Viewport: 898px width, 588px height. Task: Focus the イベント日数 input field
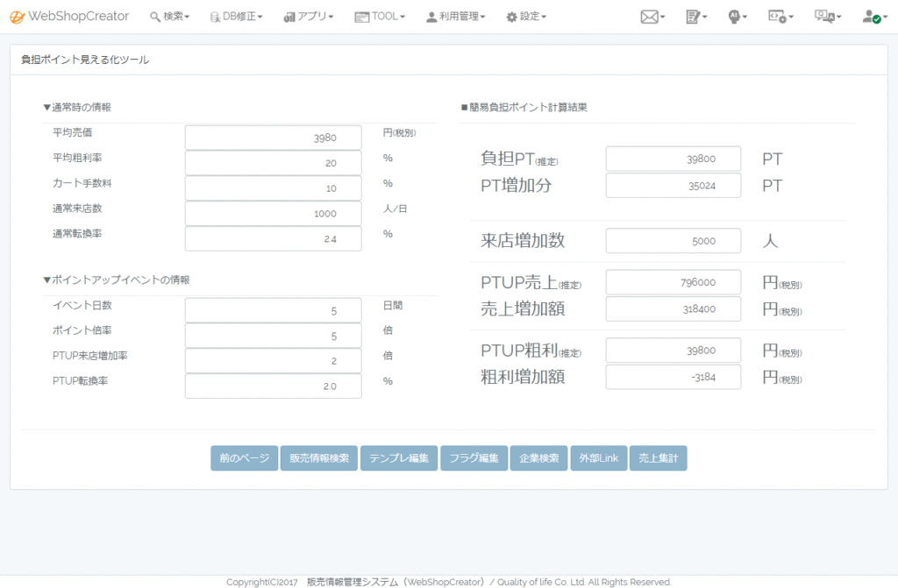click(274, 310)
